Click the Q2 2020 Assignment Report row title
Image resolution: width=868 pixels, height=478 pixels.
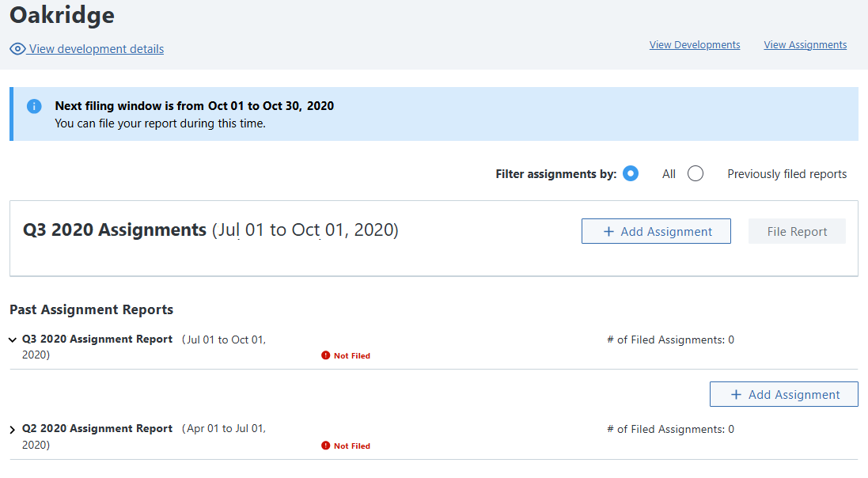(x=97, y=429)
